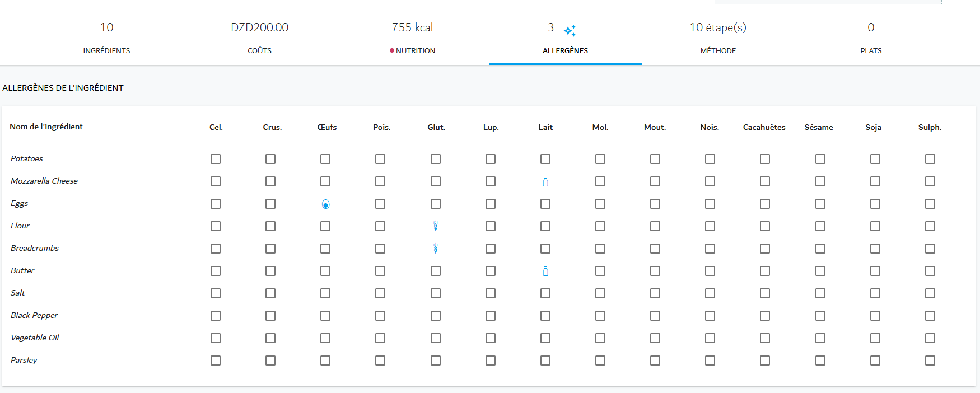980x393 pixels.
Task: Select the Nutrition tab showing 755 kcal
Action: (412, 38)
